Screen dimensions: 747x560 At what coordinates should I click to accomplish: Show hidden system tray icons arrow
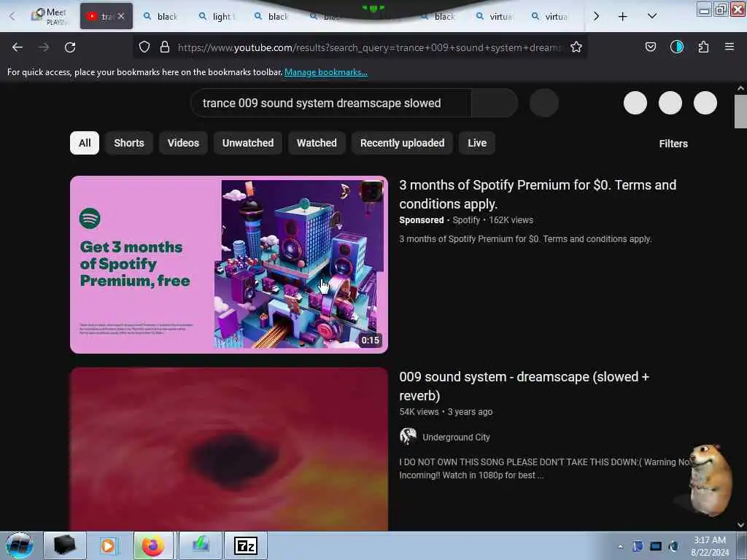(620, 546)
